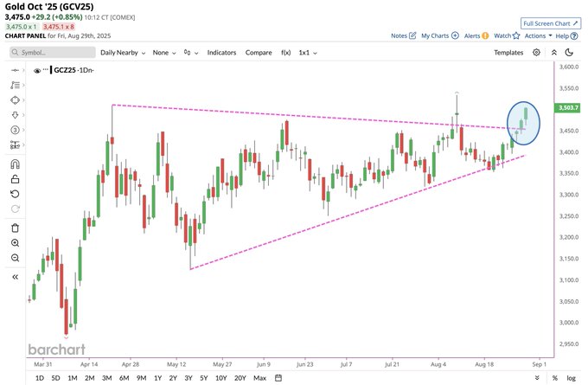The image size is (588, 385).
Task: Toggle percent scale % button
Action: (x=554, y=378)
